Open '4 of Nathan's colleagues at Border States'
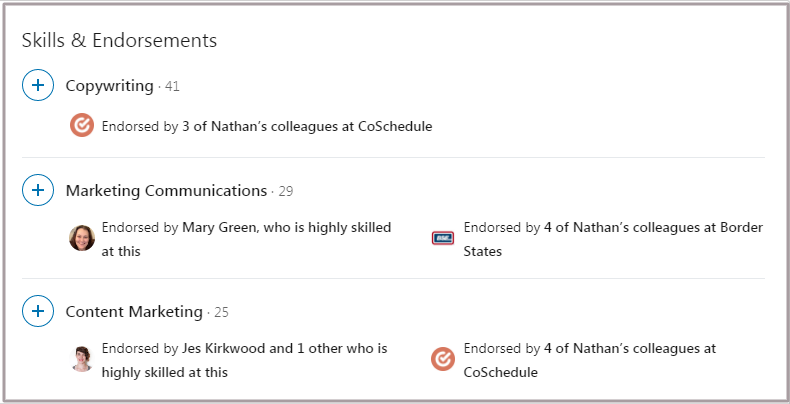This screenshot has height=404, width=790. click(x=613, y=239)
